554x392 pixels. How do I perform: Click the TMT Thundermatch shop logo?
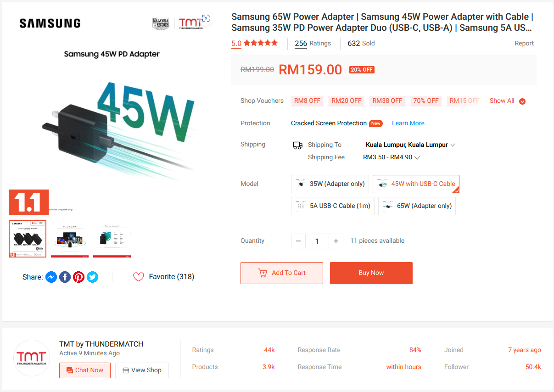(31, 358)
